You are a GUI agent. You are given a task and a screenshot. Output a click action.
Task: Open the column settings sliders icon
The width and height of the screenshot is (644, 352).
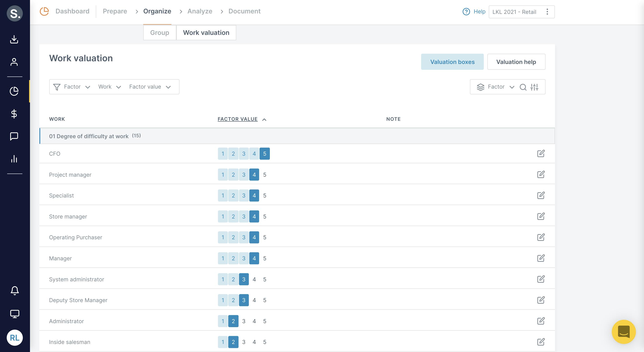click(x=534, y=87)
